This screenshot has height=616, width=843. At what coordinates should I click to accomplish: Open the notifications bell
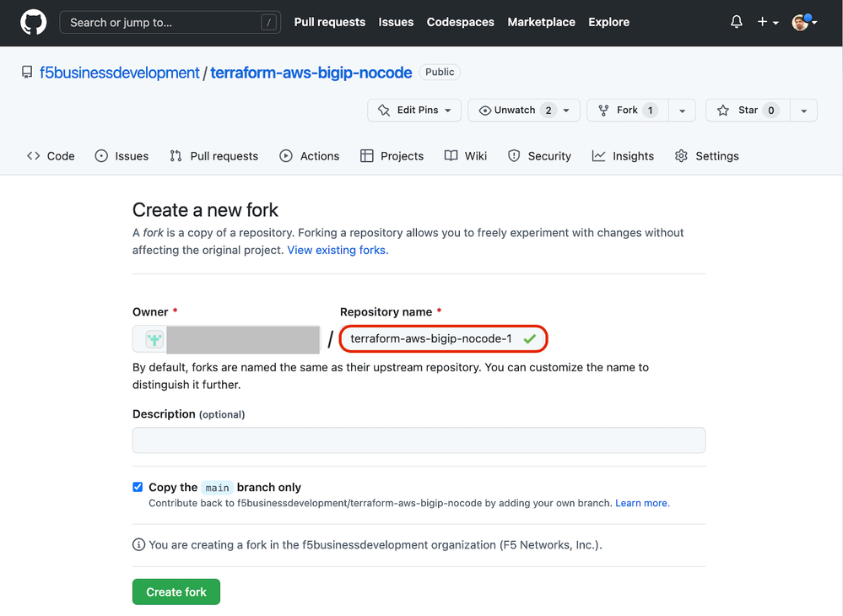[737, 23]
